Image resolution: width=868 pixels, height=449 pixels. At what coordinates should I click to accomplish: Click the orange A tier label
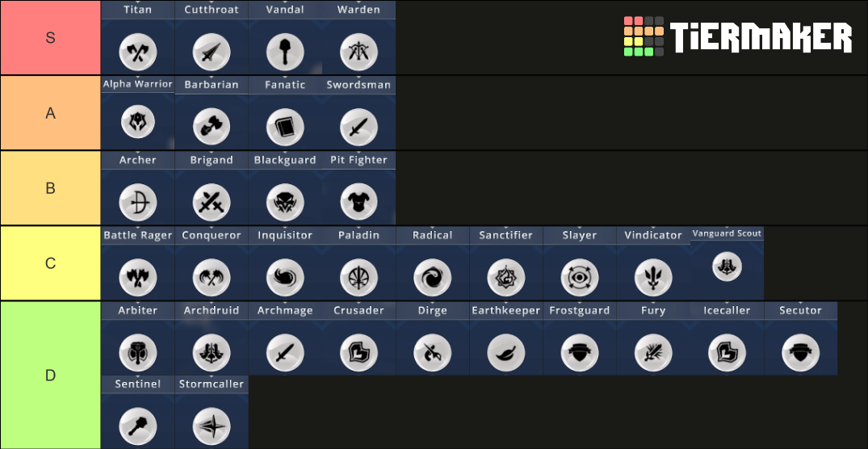(x=50, y=113)
